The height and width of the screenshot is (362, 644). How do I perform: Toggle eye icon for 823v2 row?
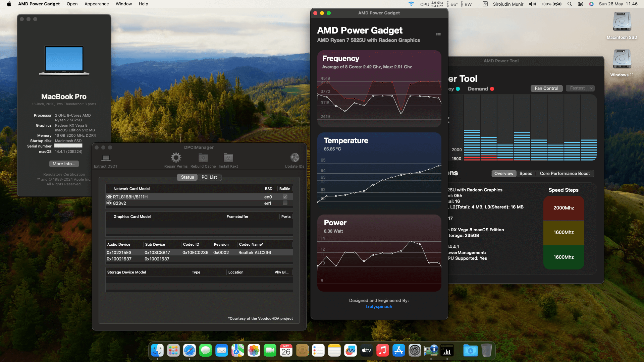109,203
